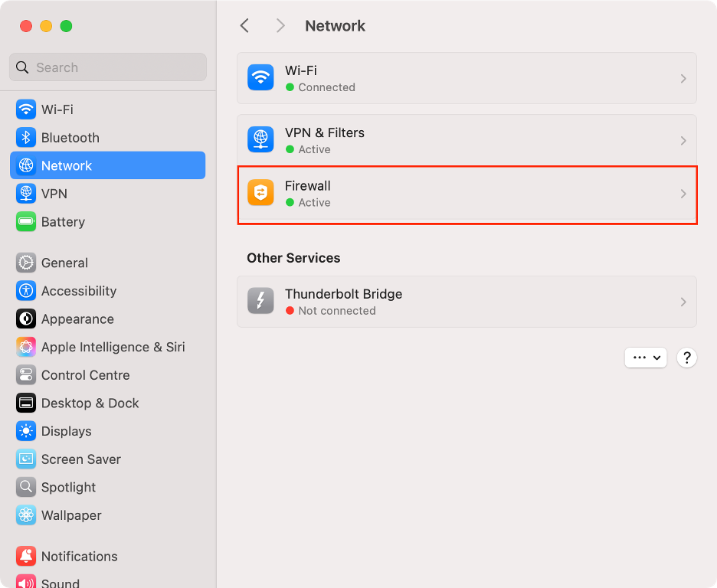This screenshot has height=588, width=717.
Task: Open Bluetooth settings from the sidebar
Action: (x=25, y=137)
